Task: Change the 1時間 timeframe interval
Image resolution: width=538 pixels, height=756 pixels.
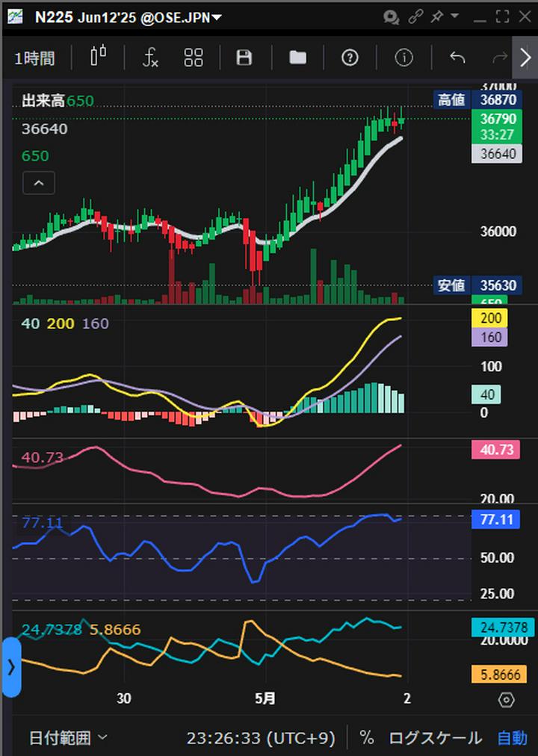Action: 34,58
